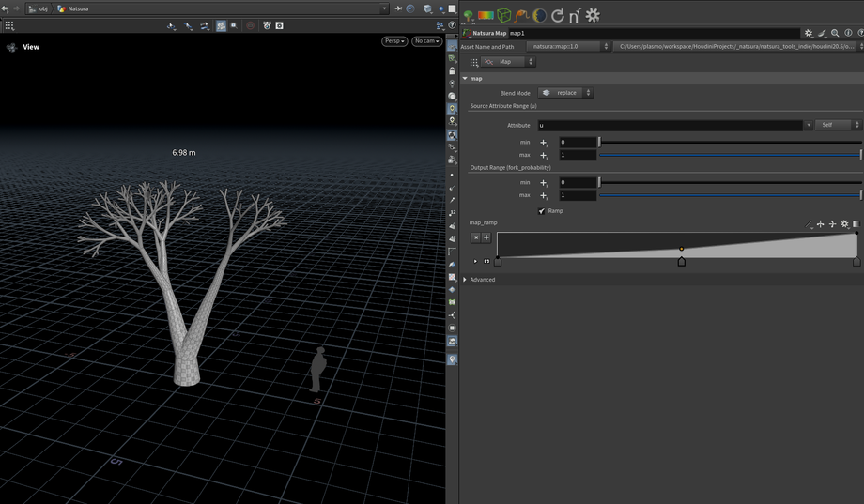
Task: Toggle the highlighted display option in viewport toolbar
Action: pyautogui.click(x=221, y=26)
